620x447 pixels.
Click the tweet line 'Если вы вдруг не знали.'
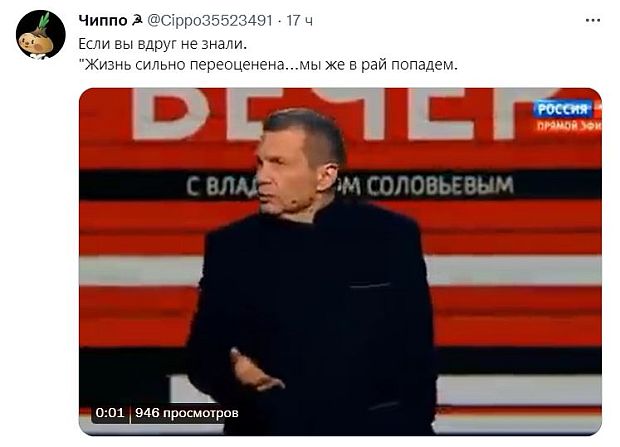(x=163, y=44)
